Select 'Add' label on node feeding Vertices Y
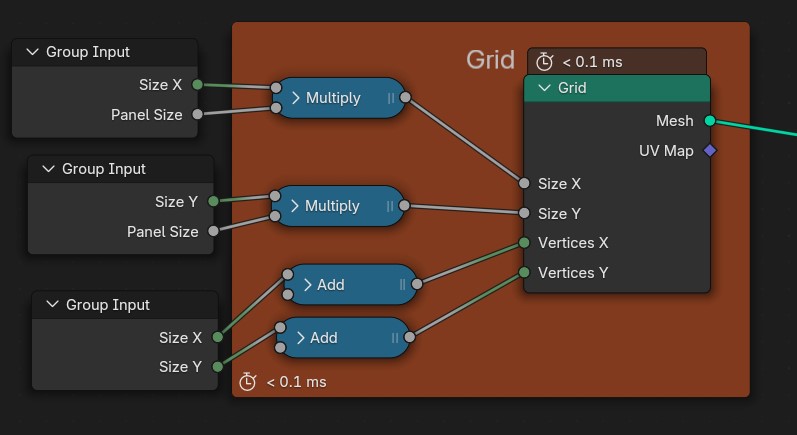This screenshot has height=435, width=797. tap(324, 337)
